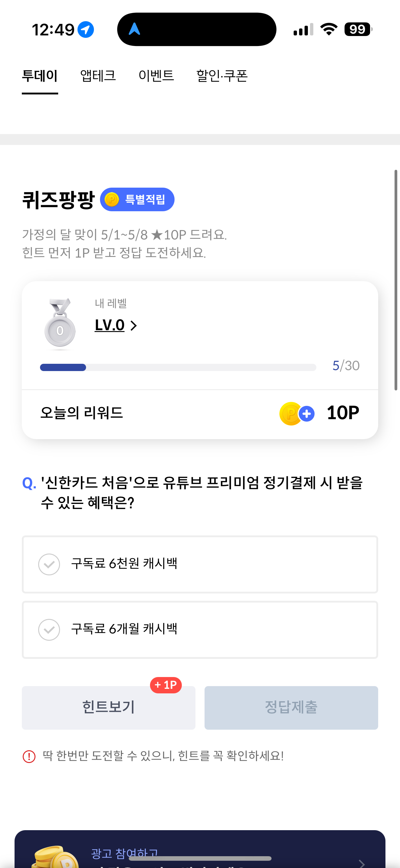
Task: Submit with the 정답제출 button
Action: 291,708
